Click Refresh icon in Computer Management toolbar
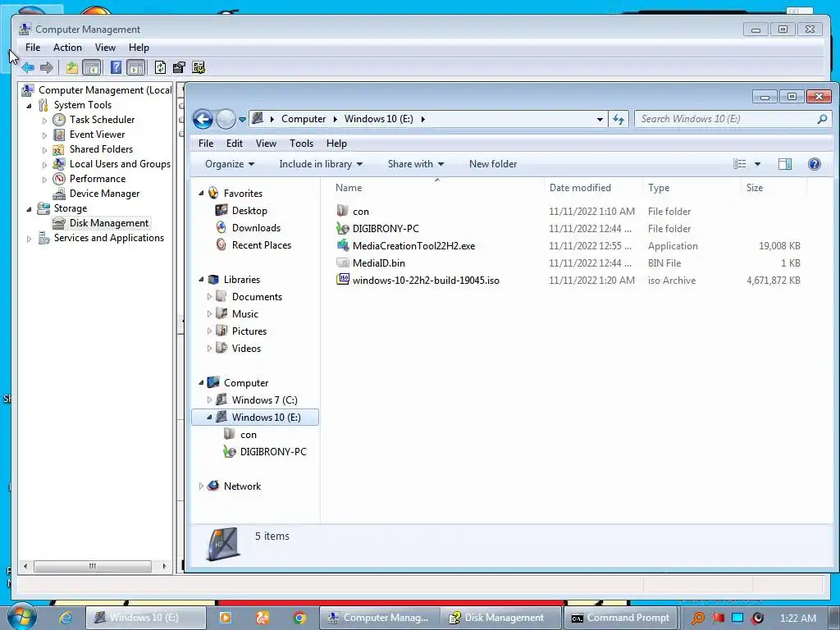Screen dimensions: 840x630 point(160,67)
